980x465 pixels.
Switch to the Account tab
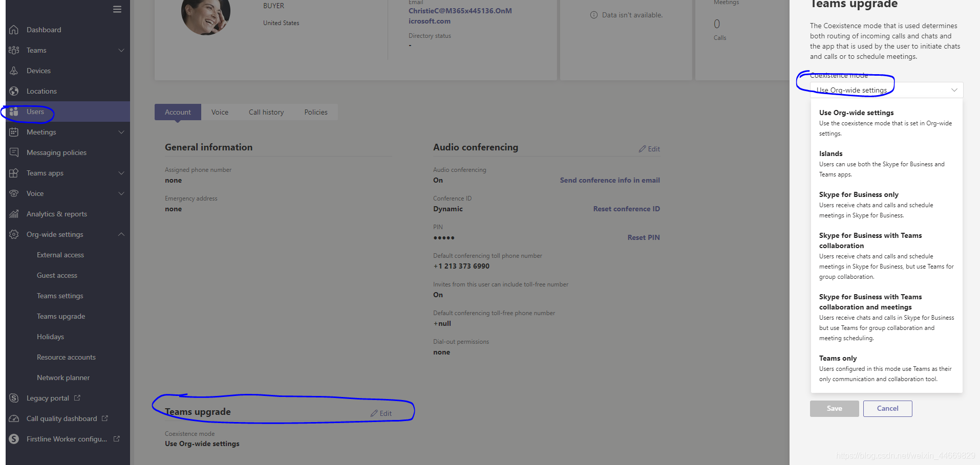click(x=178, y=112)
